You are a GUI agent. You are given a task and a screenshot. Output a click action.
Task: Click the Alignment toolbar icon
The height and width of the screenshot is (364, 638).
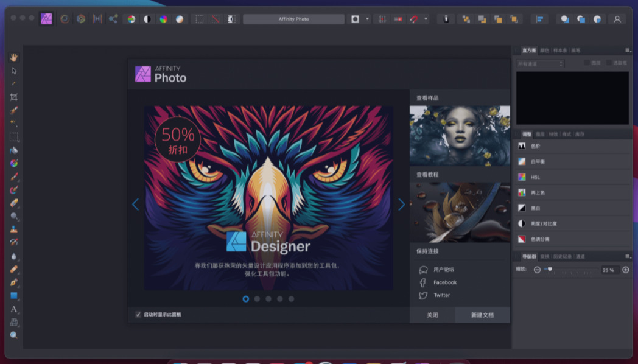point(539,19)
